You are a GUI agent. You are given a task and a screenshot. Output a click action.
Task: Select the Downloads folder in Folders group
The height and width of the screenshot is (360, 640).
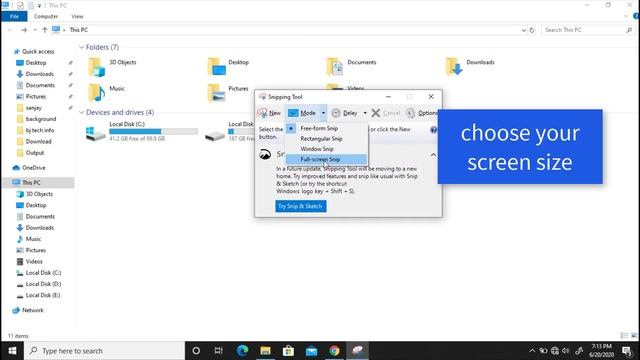470,67
